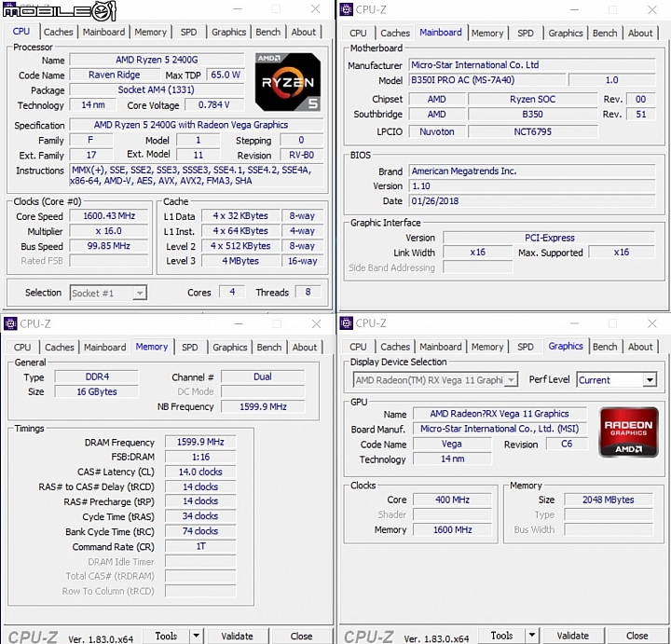Open Tools dropdown arrow in Graphics window
This screenshot has width=671, height=644.
click(531, 636)
